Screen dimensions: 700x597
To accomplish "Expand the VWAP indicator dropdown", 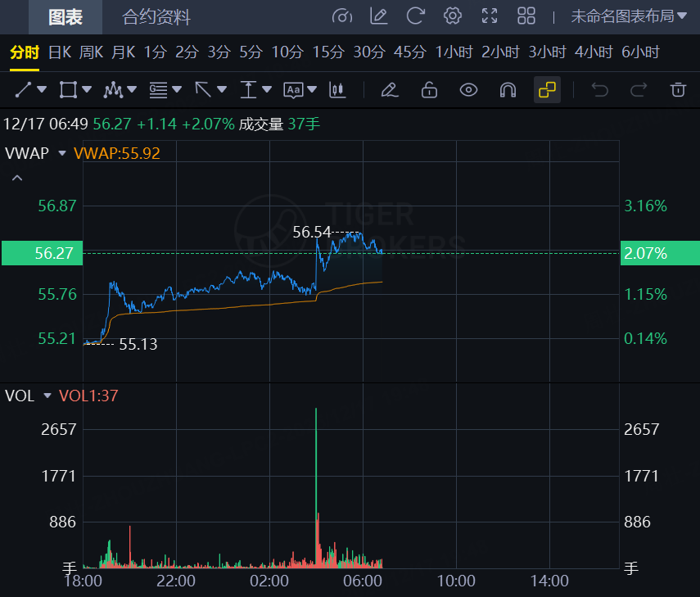I will 61,153.
